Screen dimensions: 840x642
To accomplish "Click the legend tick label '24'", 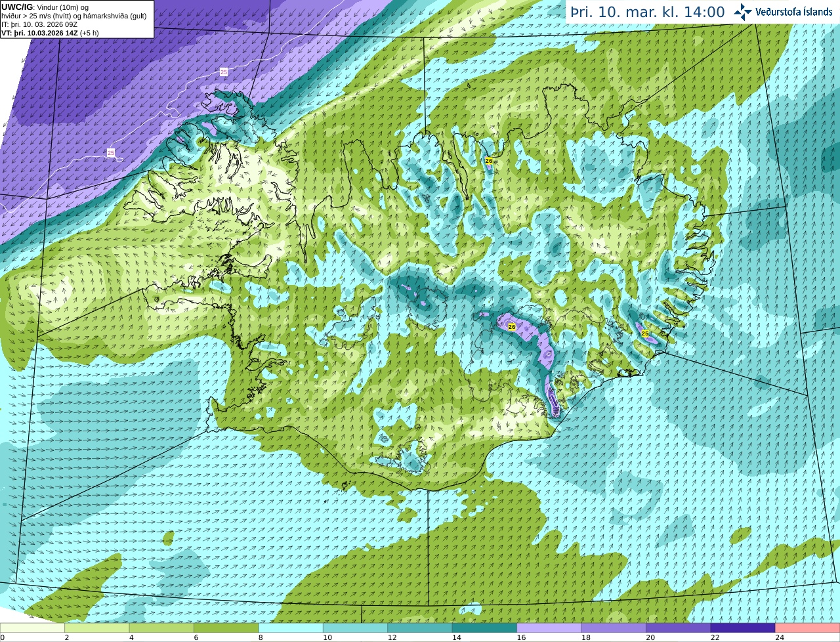I will pyautogui.click(x=780, y=637).
